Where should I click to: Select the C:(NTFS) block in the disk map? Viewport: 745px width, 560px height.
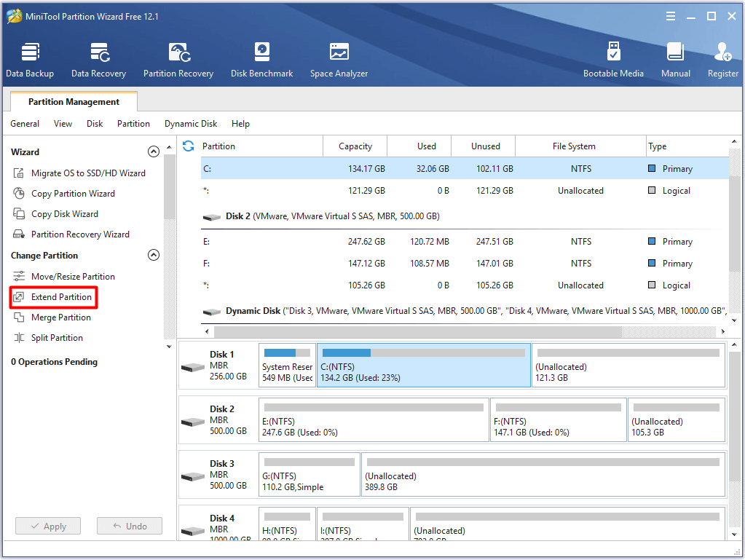(423, 366)
